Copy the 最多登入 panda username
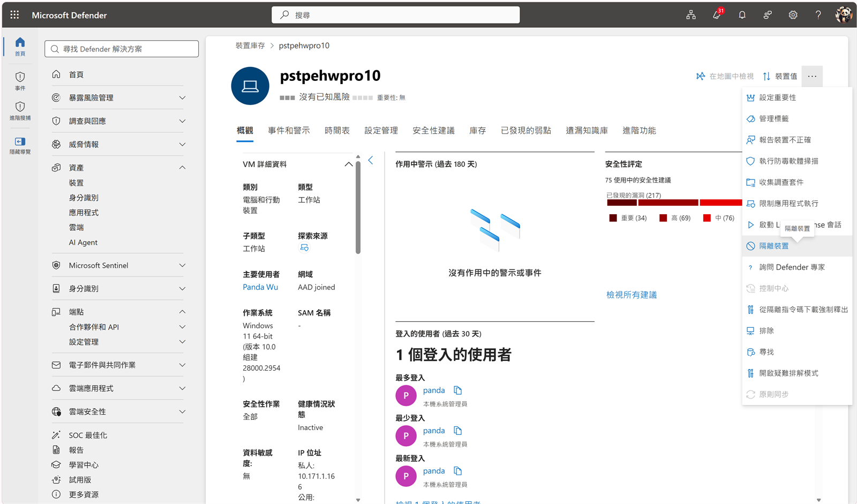The height and width of the screenshot is (504, 857). [457, 390]
